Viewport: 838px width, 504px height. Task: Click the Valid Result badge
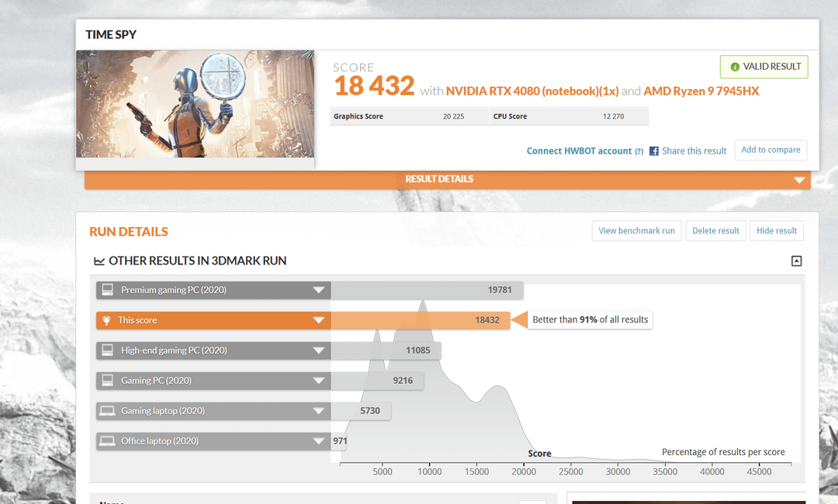[x=764, y=67]
